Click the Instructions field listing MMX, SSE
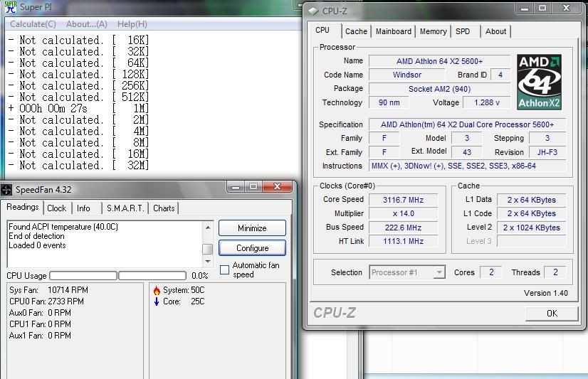The width and height of the screenshot is (588, 379). pyautogui.click(x=467, y=166)
